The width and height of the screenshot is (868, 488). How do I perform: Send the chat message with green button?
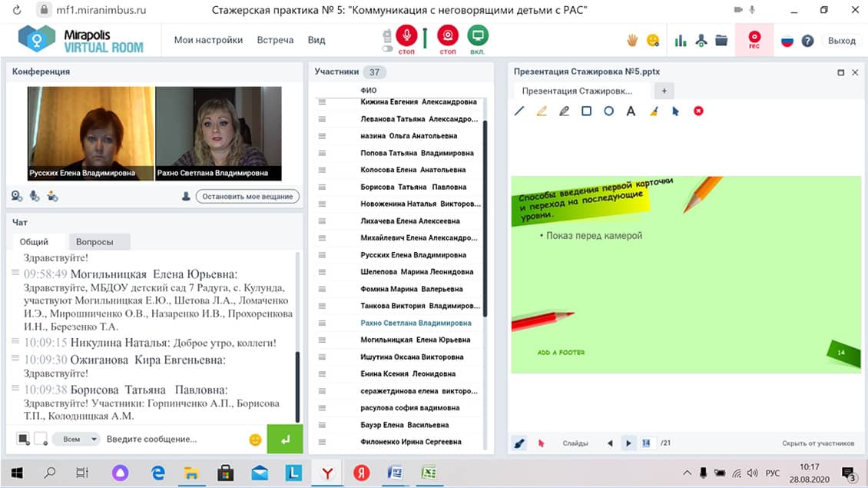coord(284,440)
